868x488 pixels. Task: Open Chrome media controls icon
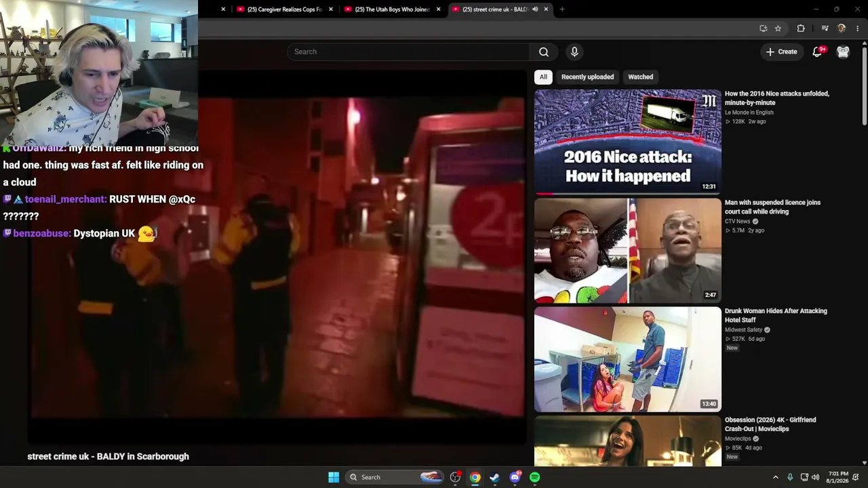point(825,28)
